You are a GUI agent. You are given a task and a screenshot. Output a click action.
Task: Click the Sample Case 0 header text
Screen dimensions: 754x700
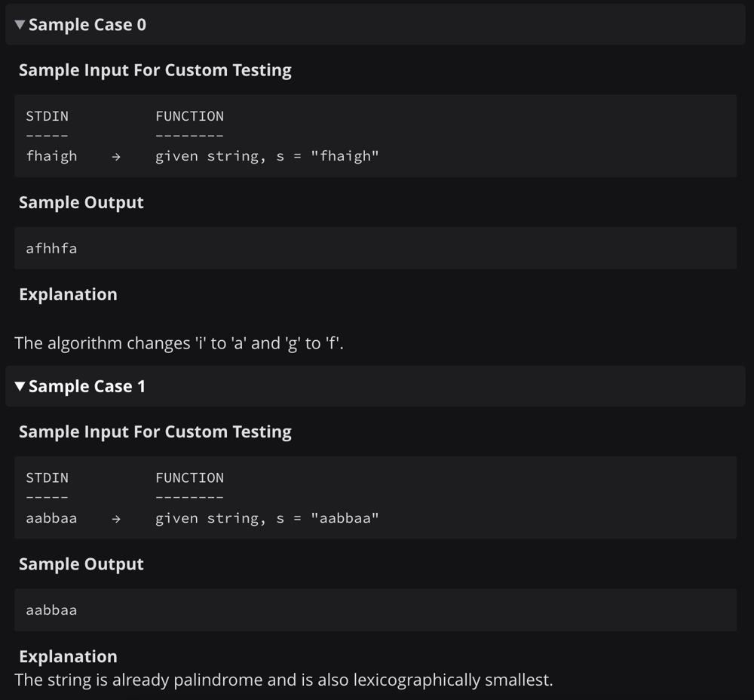87,25
